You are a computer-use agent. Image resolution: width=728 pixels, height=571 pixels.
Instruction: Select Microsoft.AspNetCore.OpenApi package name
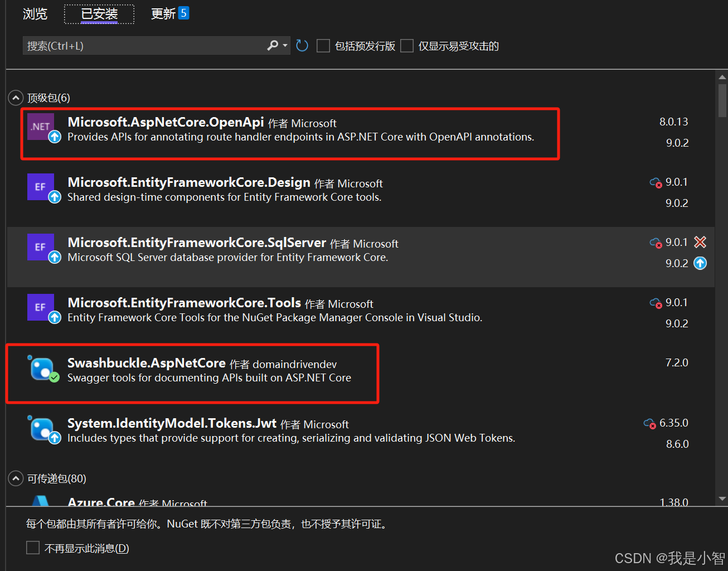(166, 122)
